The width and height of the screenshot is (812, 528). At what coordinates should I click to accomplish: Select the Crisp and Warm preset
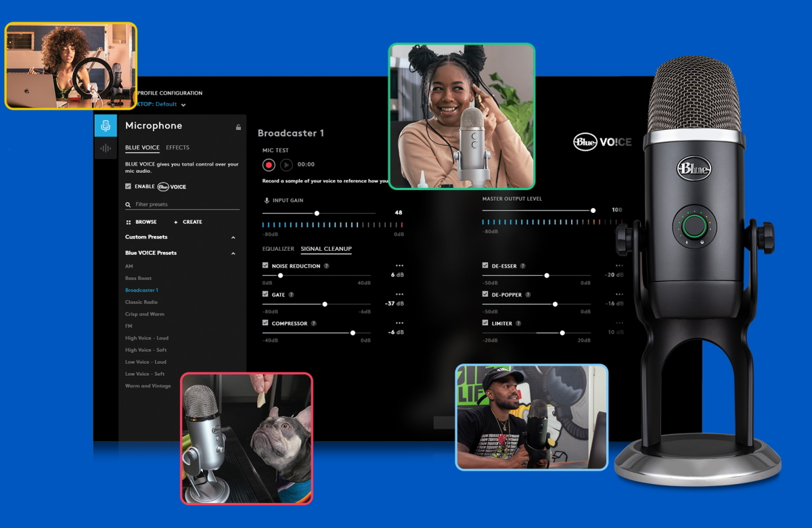[x=145, y=314]
